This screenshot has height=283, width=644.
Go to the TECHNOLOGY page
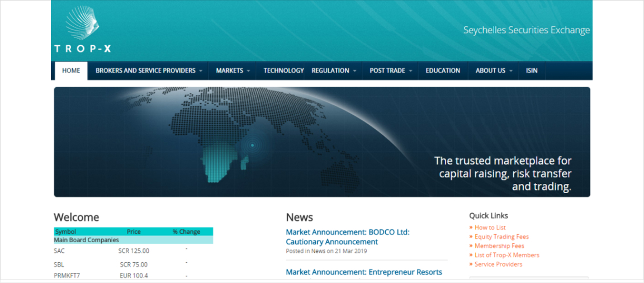pyautogui.click(x=284, y=70)
